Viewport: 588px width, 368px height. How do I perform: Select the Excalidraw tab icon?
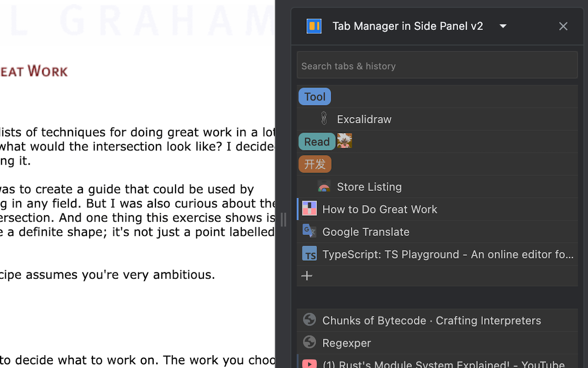point(324,118)
